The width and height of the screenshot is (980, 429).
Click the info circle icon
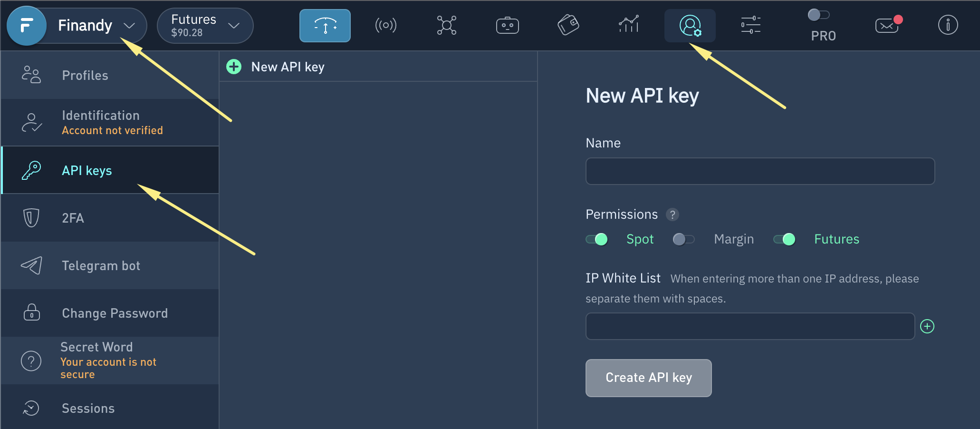tap(948, 26)
